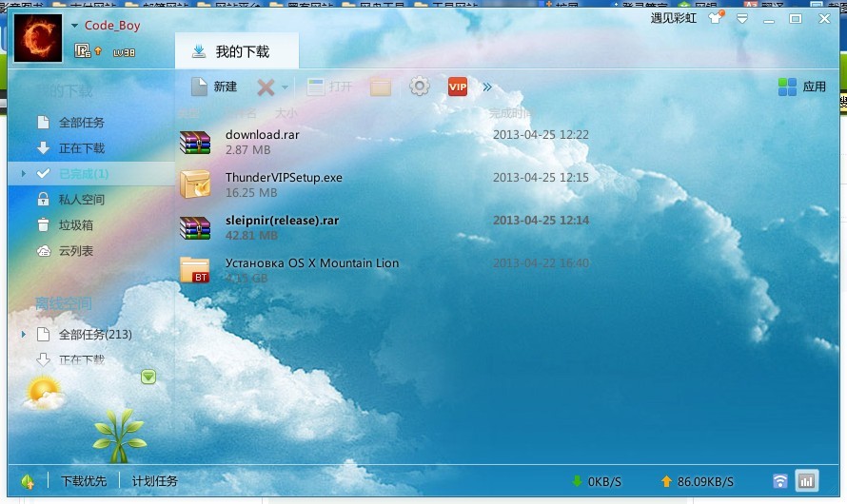Viewport: 847px width, 504px height.
Task: Expand the account dropdown beside Code_Boy
Action: tap(75, 26)
